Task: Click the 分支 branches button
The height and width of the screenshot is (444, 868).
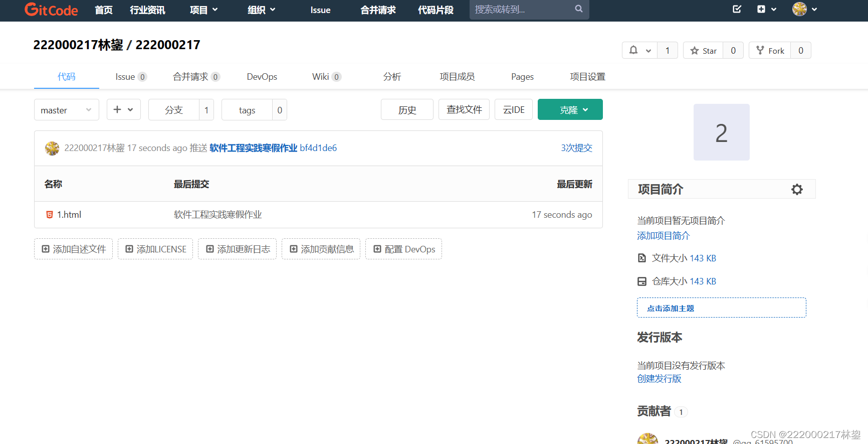Action: tap(174, 110)
